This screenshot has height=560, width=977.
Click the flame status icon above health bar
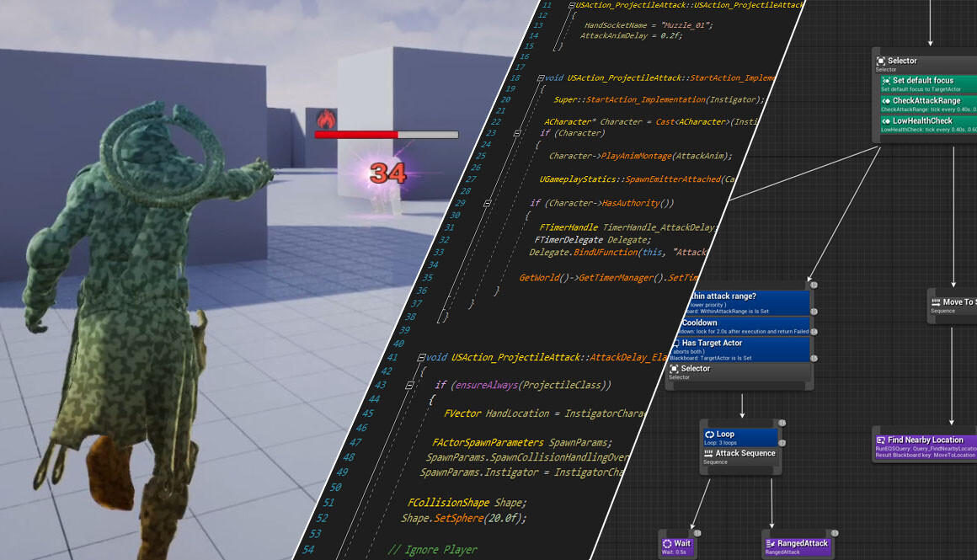click(x=326, y=119)
